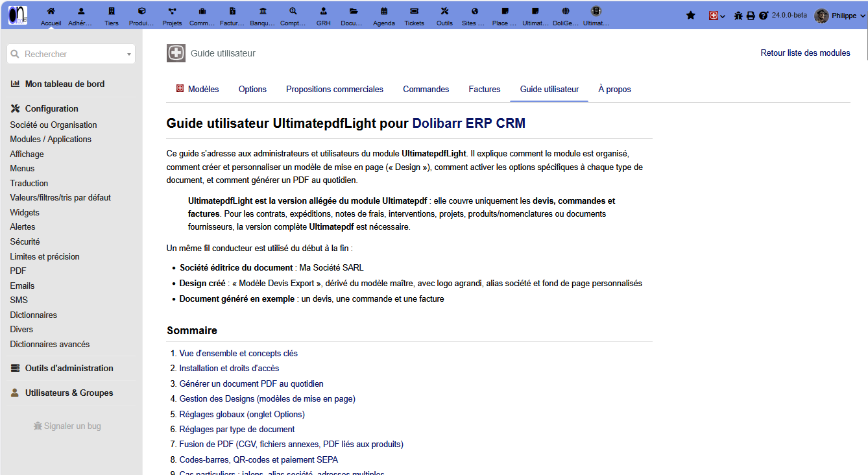Image resolution: width=868 pixels, height=475 pixels.
Task: Click the bookmarks star icon
Action: [691, 16]
